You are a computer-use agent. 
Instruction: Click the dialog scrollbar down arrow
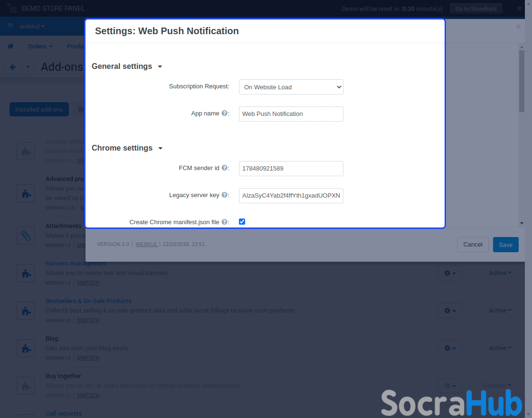(x=522, y=223)
